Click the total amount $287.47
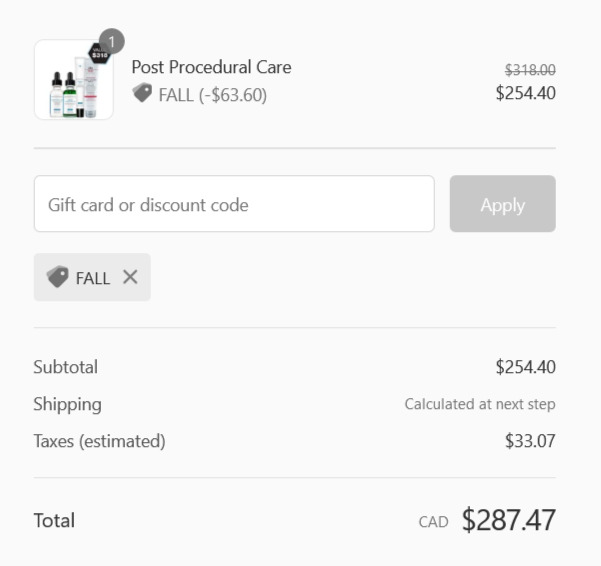This screenshot has width=601, height=566. point(509,520)
